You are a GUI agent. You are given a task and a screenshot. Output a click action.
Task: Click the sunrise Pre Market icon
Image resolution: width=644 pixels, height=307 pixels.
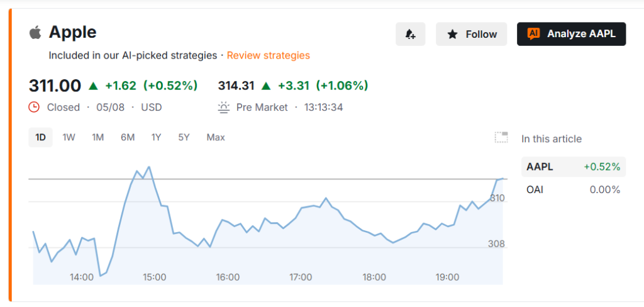point(223,108)
